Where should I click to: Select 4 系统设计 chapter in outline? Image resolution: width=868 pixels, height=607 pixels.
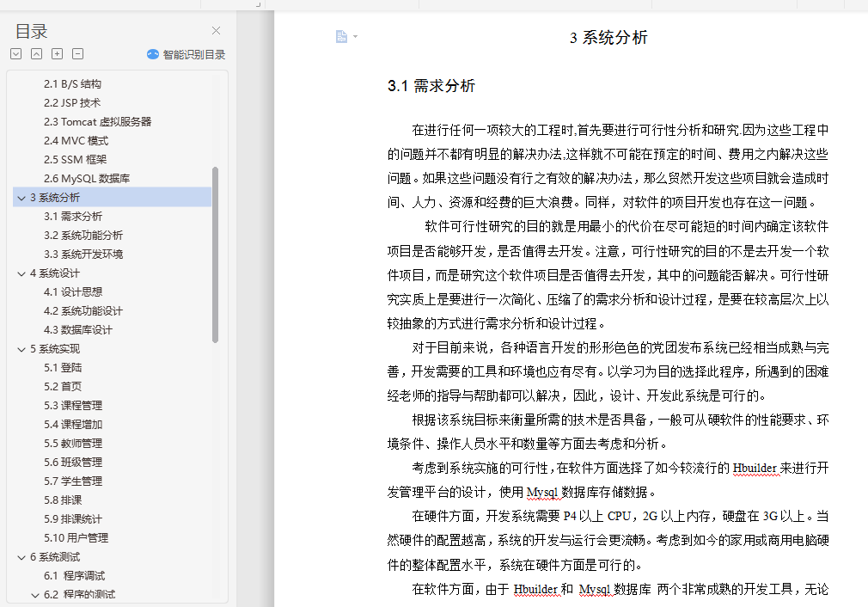tap(55, 273)
